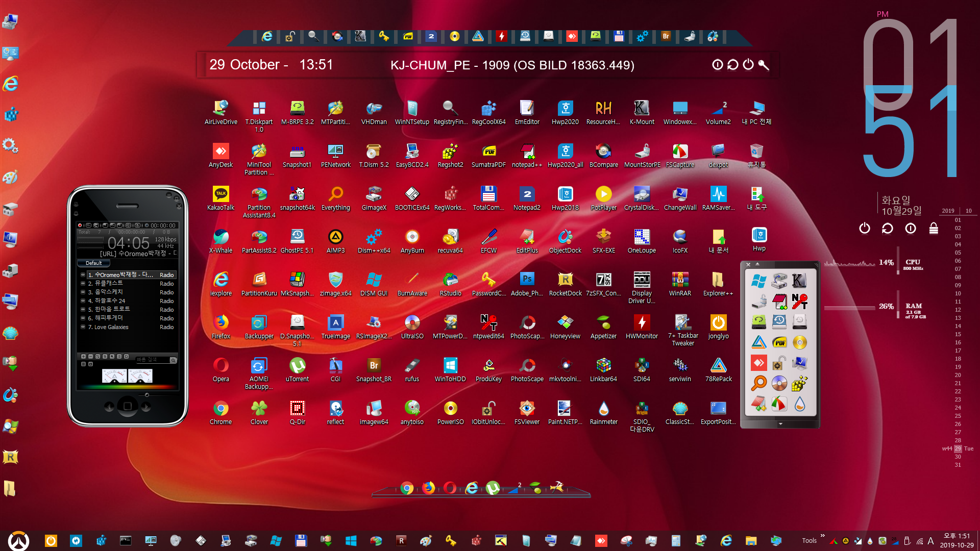The height and width of the screenshot is (551, 980).
Task: Launch AnyBurn shortcut
Action: tap(412, 241)
